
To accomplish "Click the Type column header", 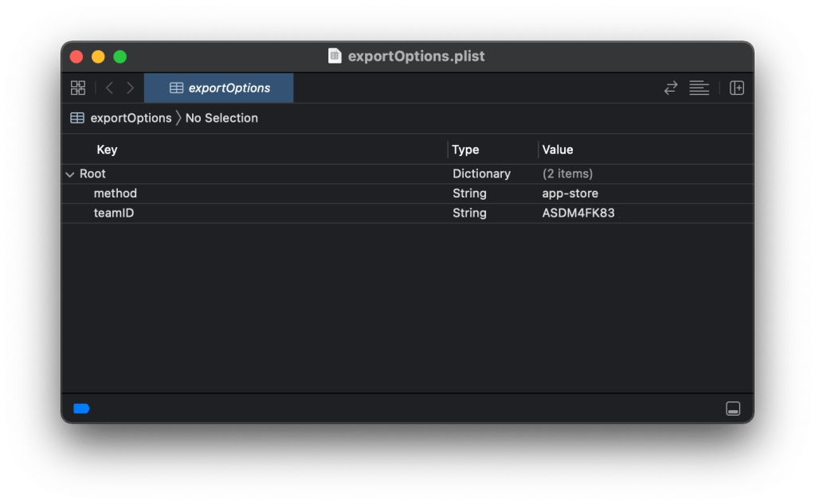I will [x=465, y=150].
